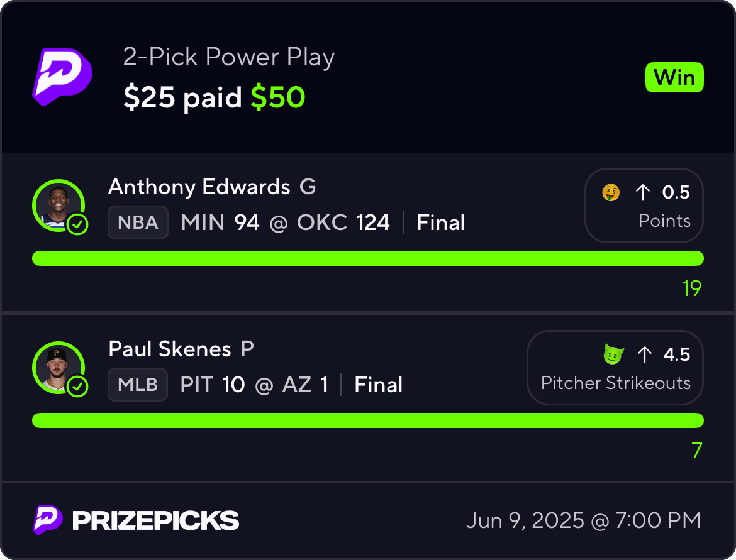Click the PRIZEPICKS wordmark text
The image size is (736, 560).
155,520
